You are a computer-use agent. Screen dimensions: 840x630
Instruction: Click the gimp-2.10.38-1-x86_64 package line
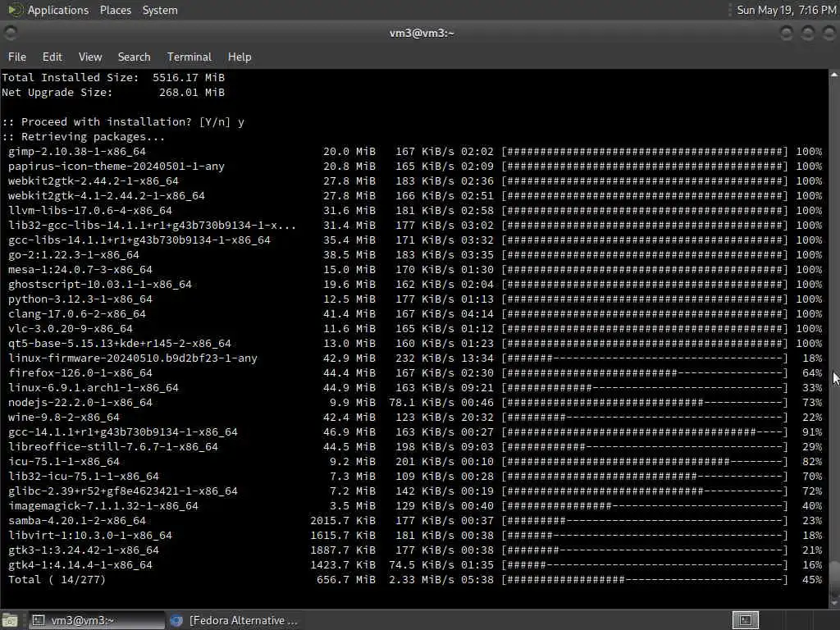[x=414, y=152]
